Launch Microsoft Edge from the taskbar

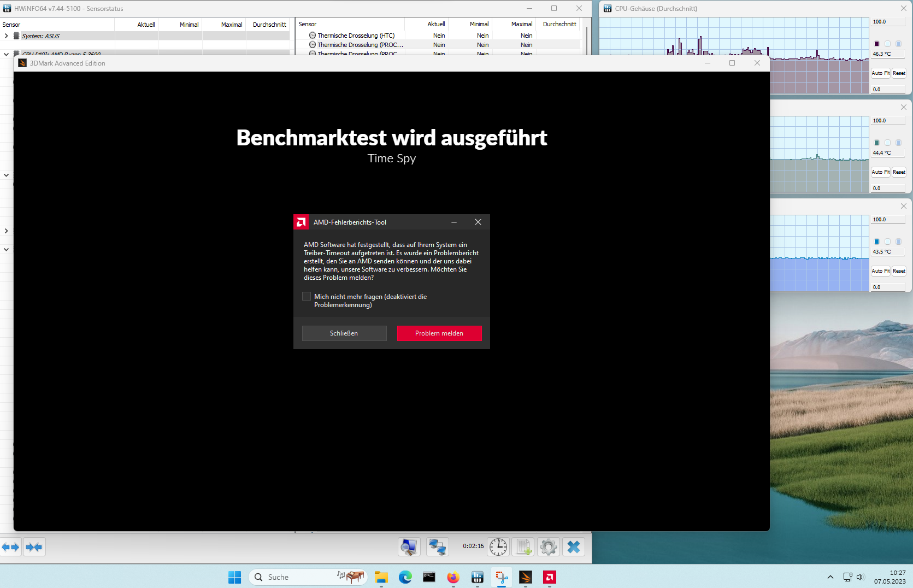coord(405,577)
